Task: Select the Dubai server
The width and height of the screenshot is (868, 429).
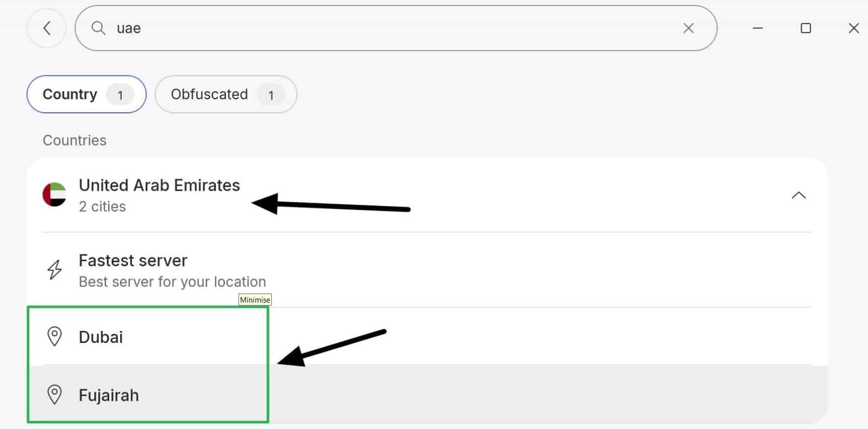Action: (x=427, y=336)
